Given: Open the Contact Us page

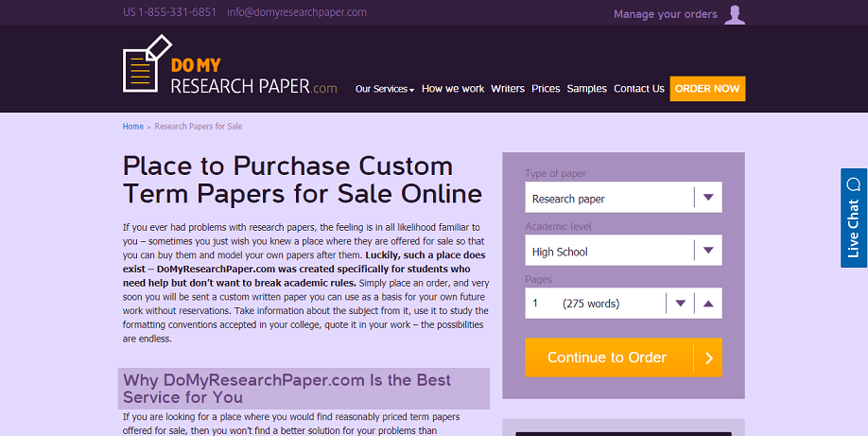Looking at the screenshot, I should coord(639,89).
